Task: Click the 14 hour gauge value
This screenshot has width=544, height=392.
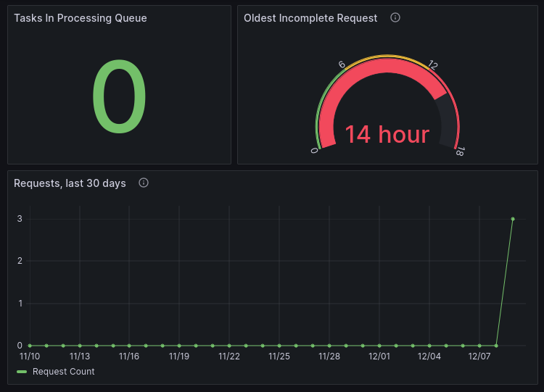Action: [387, 135]
